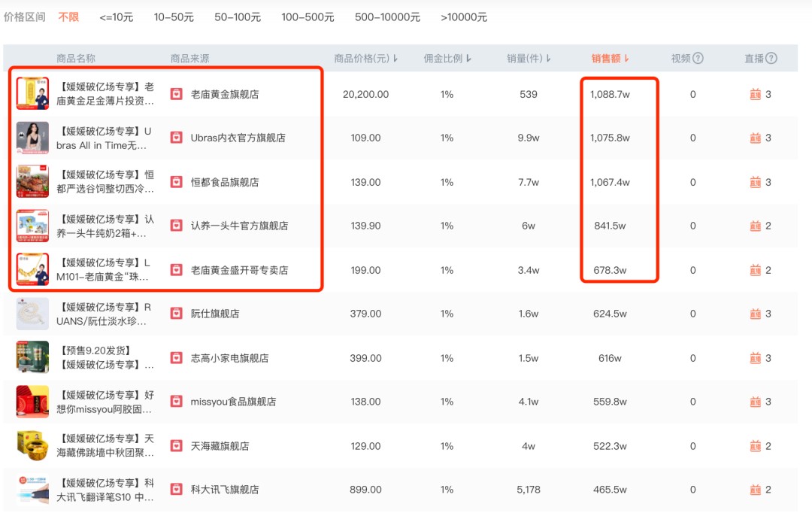
Task: Open product link 认养一头牛纯奶2箱
Action: point(105,226)
